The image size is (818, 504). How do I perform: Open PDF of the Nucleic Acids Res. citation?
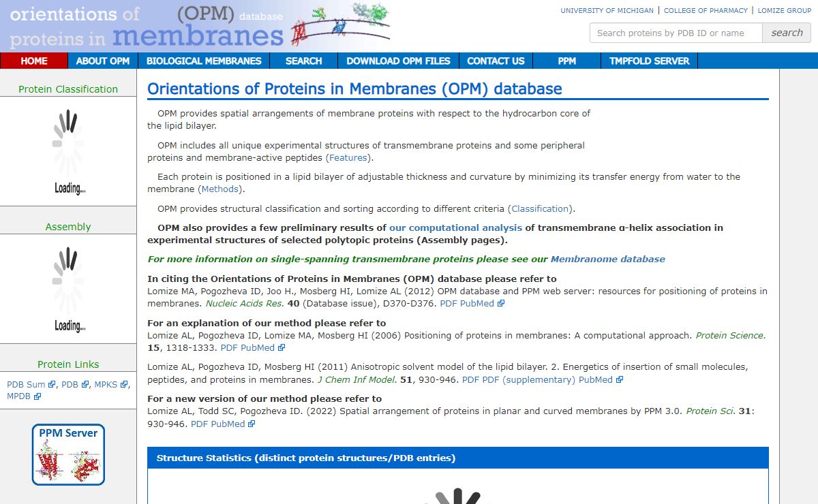(x=449, y=304)
